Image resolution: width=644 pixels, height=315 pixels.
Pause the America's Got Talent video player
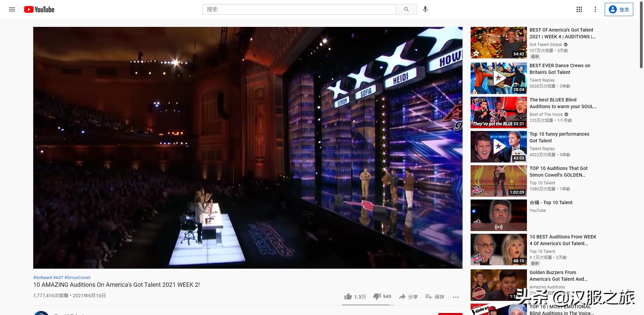tap(248, 148)
